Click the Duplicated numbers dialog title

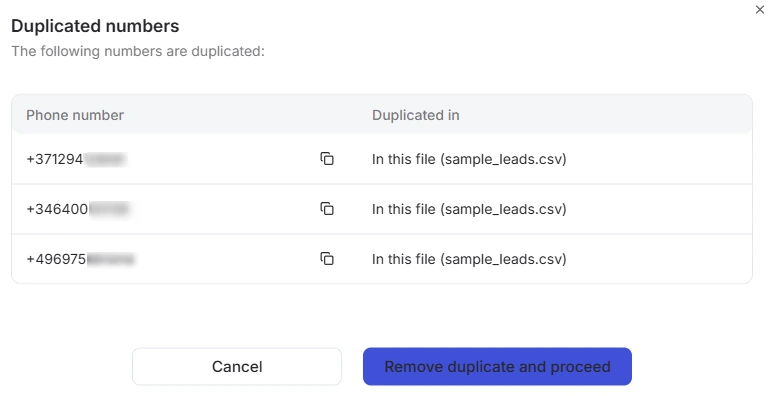(x=95, y=26)
